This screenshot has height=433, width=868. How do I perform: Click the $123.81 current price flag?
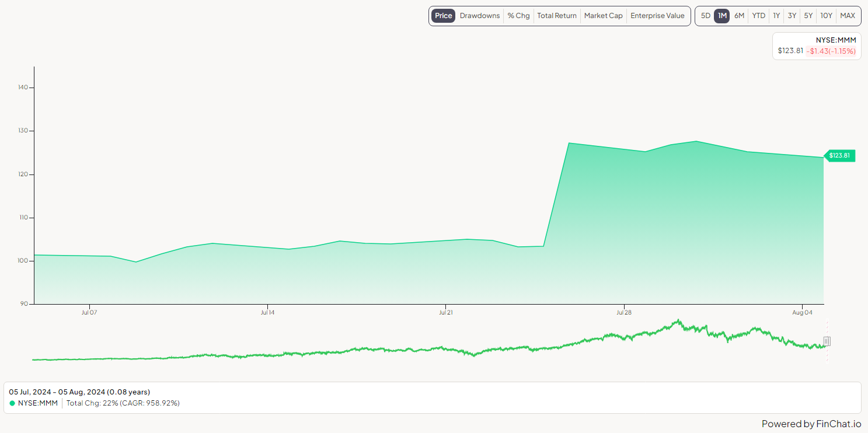point(839,156)
